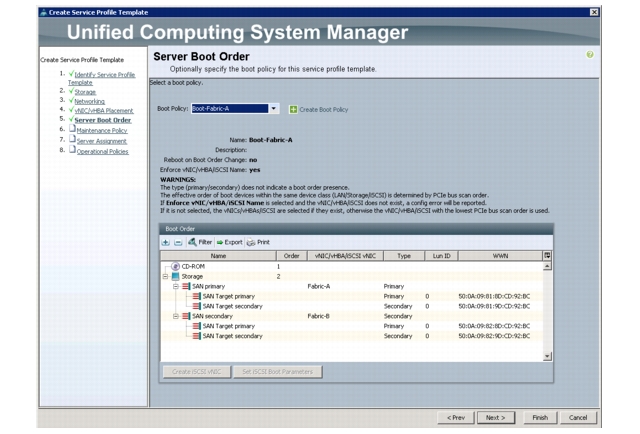
Task: Click the table scrollbar down arrow
Action: [x=547, y=356]
